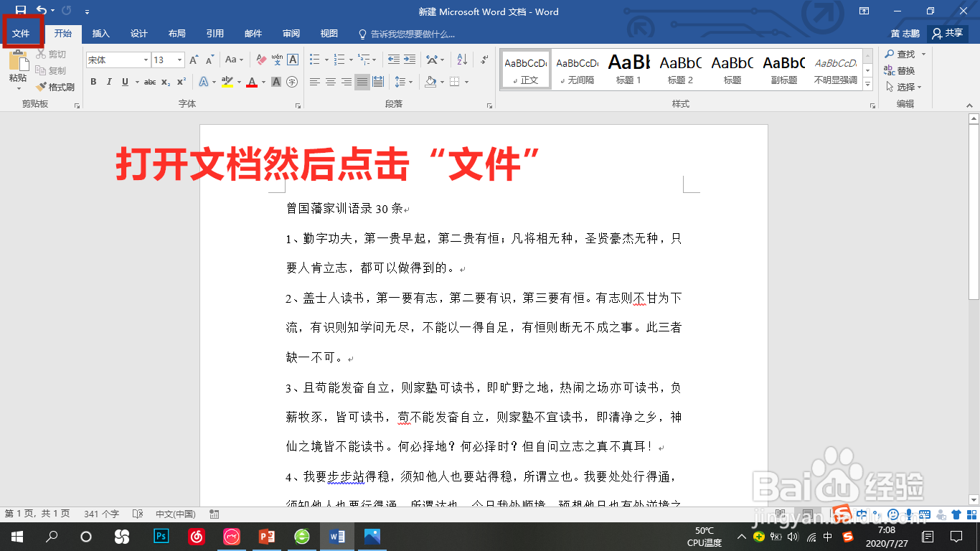Toggle italic formatting

(108, 83)
